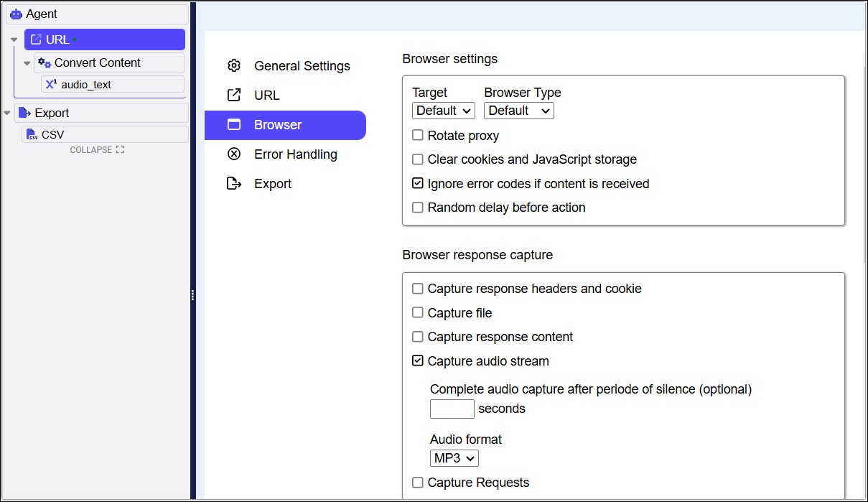Image resolution: width=868 pixels, height=502 pixels.
Task: Click the gears icon beside Convert Content
Action: point(45,62)
